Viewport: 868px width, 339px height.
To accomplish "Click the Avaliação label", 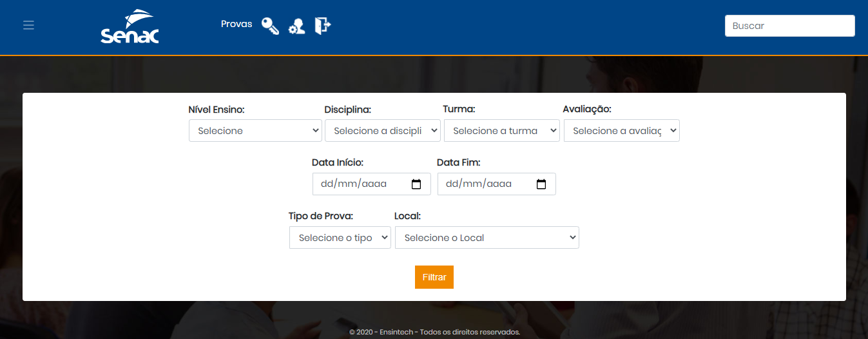I will point(587,109).
